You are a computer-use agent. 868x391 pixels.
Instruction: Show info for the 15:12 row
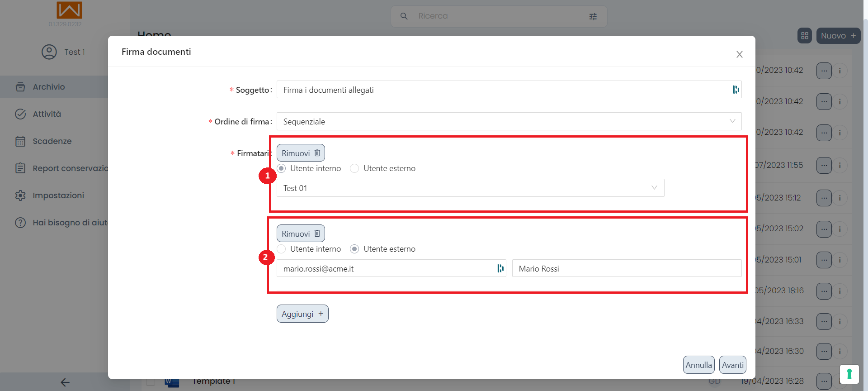click(840, 198)
